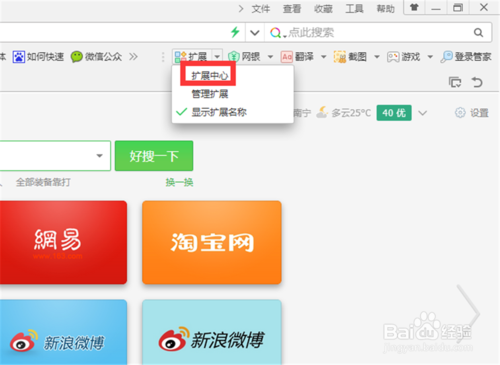Click the restore closed tab undo icon
The image size is (500, 365).
coord(477,82)
